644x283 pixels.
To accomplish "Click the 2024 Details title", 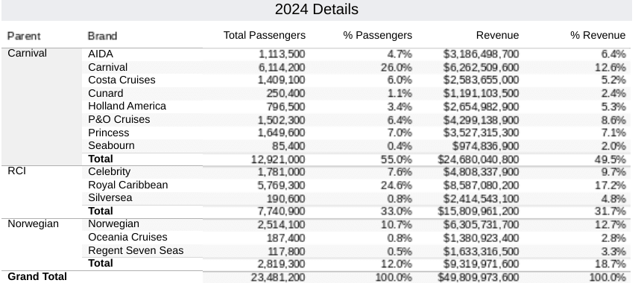I will [316, 9].
